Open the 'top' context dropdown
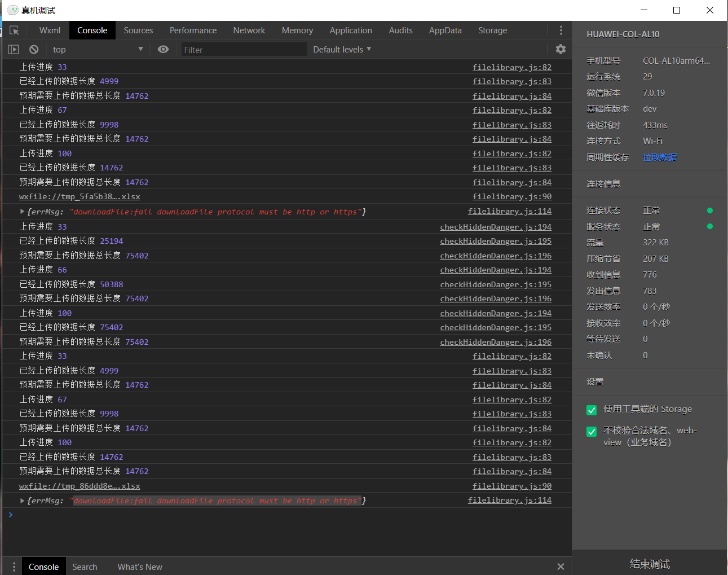Screen dimensions: 728x575 tap(98, 50)
